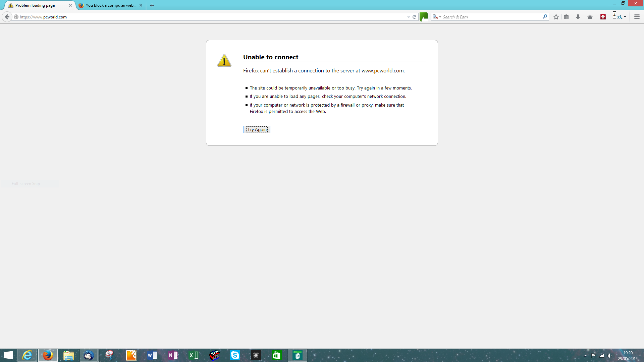Screen dimensions: 644x362
Task: Click the red LastPass asterisk icon
Action: [603, 17]
